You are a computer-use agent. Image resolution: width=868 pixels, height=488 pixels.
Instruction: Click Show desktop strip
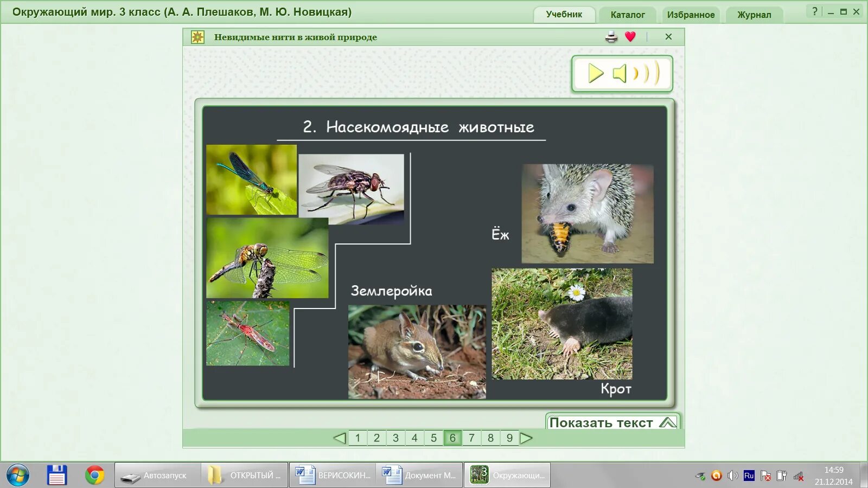[x=864, y=475]
